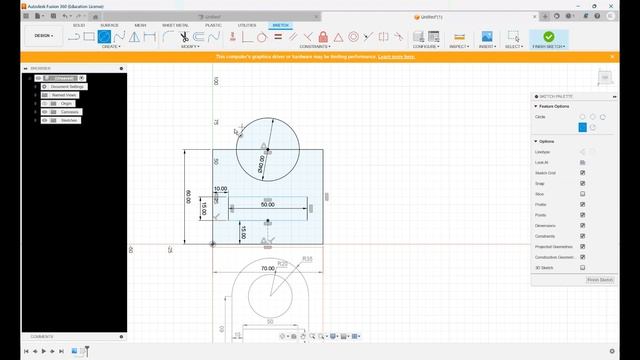Apply the Perpendicular constraint
640x360 pixels.
pyautogui.click(x=308, y=37)
